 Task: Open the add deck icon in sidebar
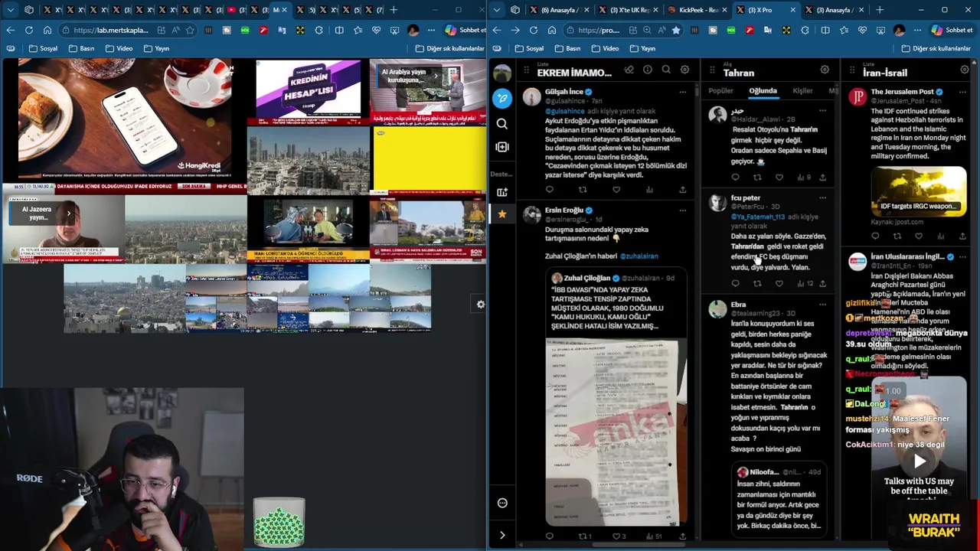point(502,192)
